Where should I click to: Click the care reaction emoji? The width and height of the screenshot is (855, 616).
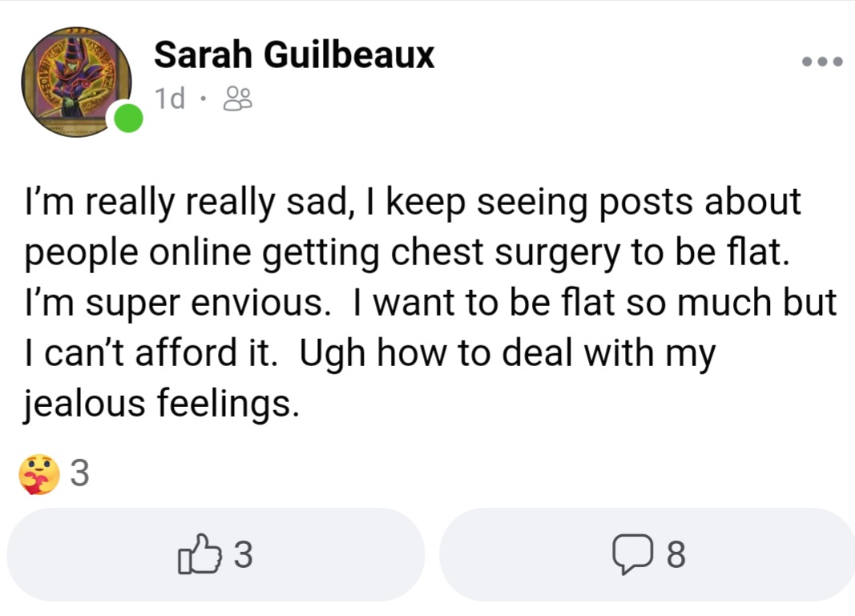point(38,473)
